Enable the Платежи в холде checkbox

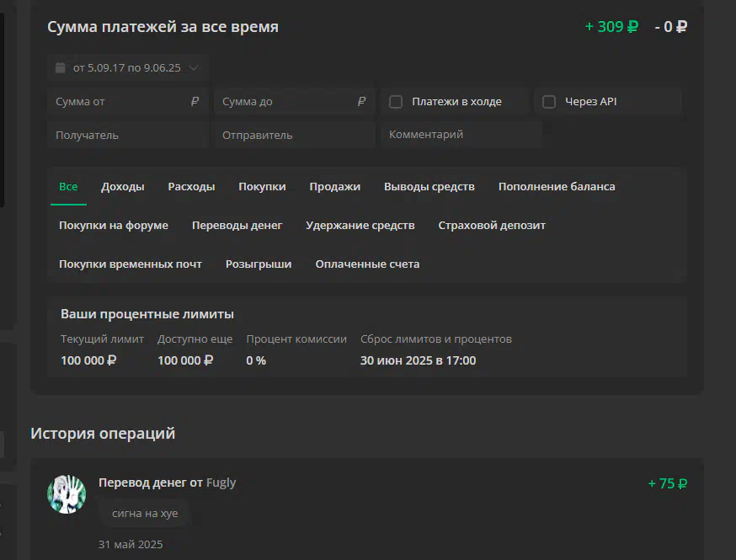[x=396, y=101]
